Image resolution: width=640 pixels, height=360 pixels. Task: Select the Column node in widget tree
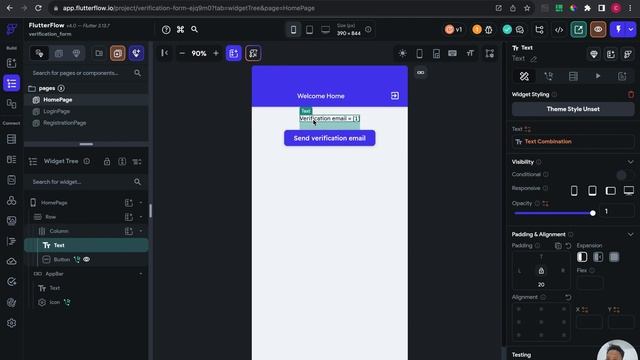click(x=59, y=231)
